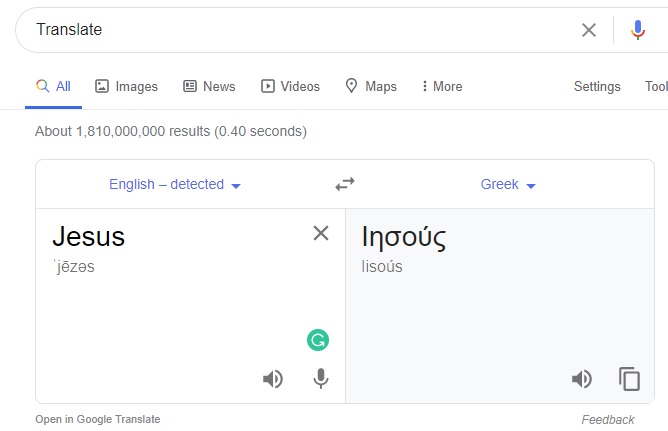Open the Greek target language dropdown

(x=508, y=185)
